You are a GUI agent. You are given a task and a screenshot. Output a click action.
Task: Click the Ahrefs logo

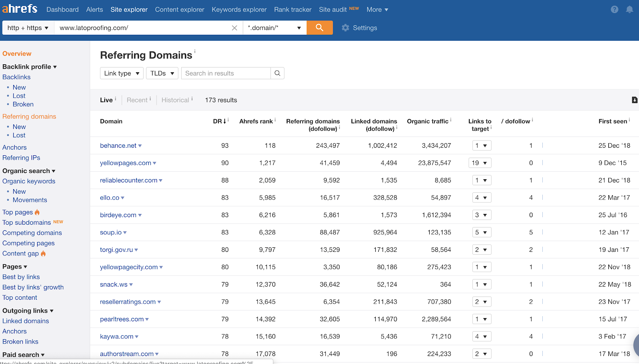[x=20, y=9]
